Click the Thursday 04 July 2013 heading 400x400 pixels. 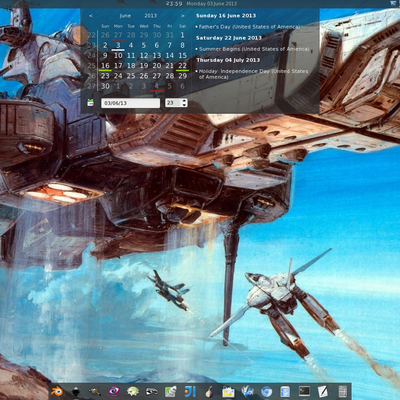[228, 60]
